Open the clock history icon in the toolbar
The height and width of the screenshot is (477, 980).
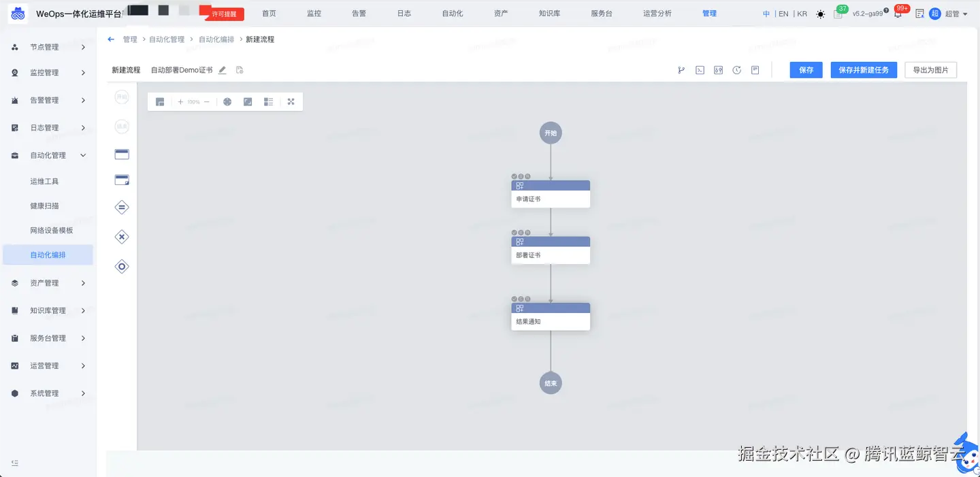tap(736, 70)
